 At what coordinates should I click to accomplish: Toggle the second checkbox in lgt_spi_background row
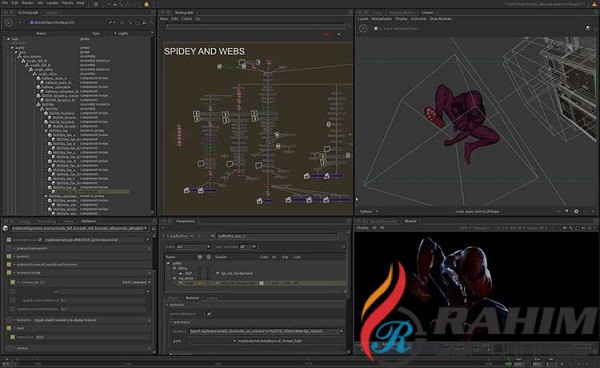[x=209, y=273]
